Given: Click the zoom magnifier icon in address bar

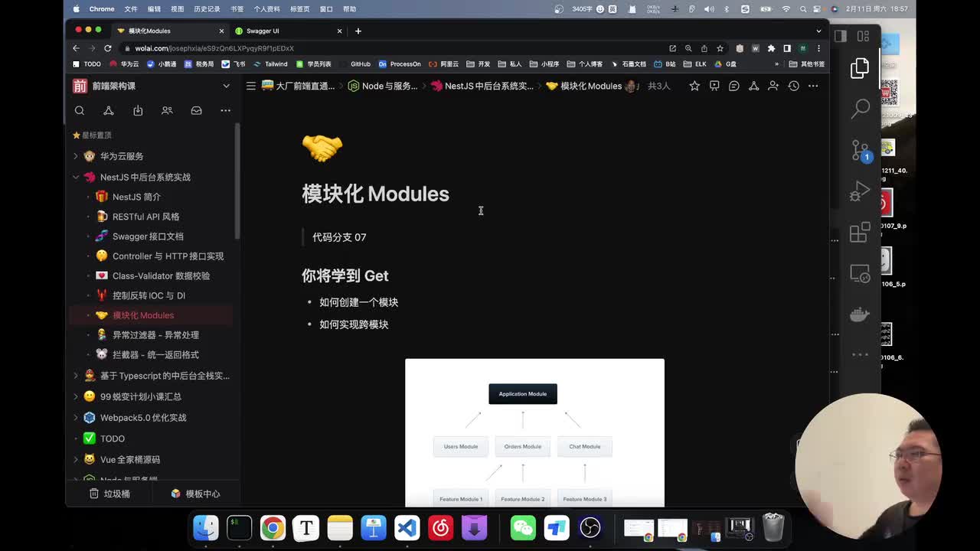Looking at the screenshot, I should click(x=688, y=48).
